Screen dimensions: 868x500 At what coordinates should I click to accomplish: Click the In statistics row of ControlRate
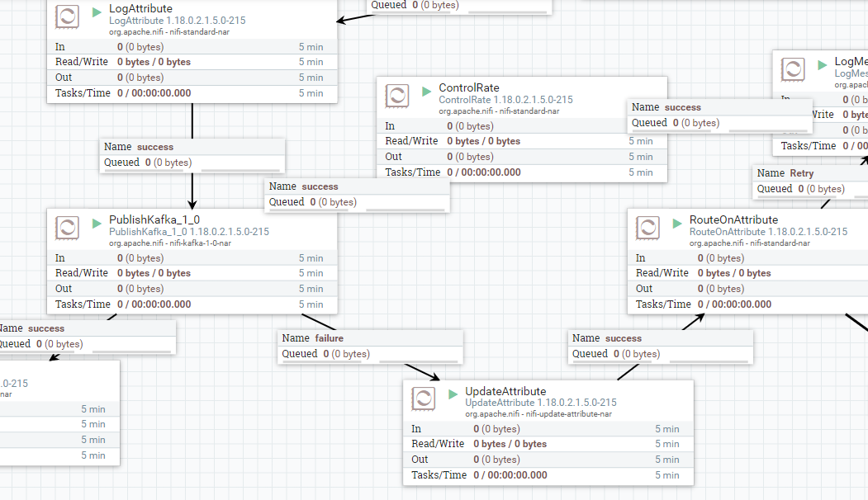(x=520, y=126)
